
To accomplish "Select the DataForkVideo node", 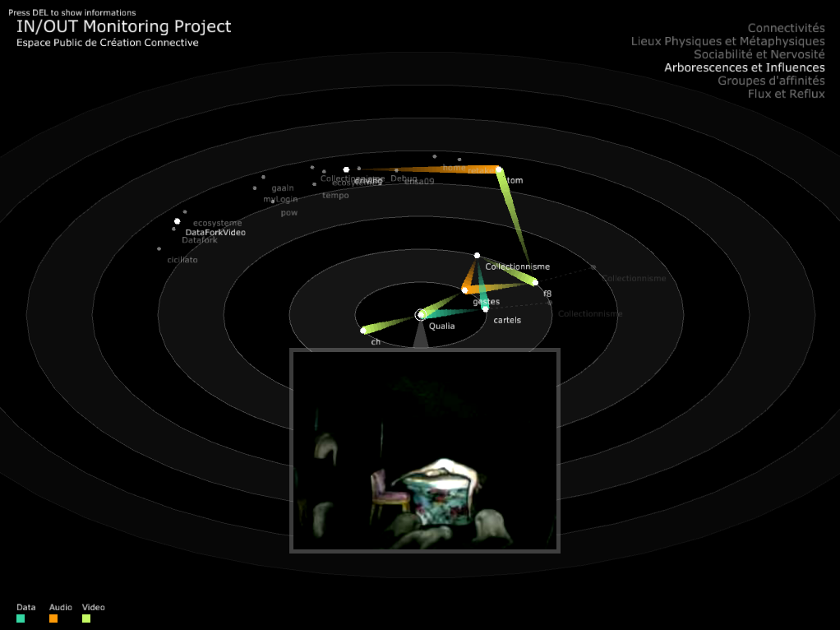I will (177, 221).
